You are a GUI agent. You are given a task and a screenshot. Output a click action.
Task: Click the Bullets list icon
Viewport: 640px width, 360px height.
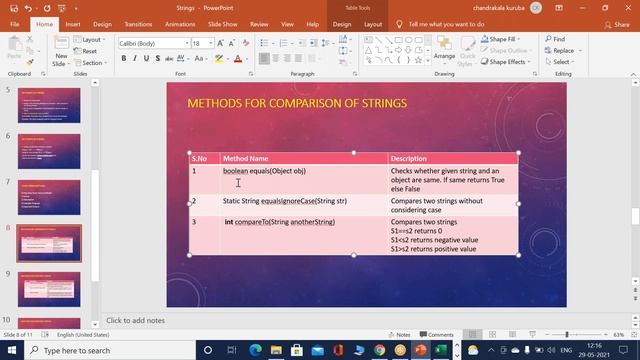[264, 43]
